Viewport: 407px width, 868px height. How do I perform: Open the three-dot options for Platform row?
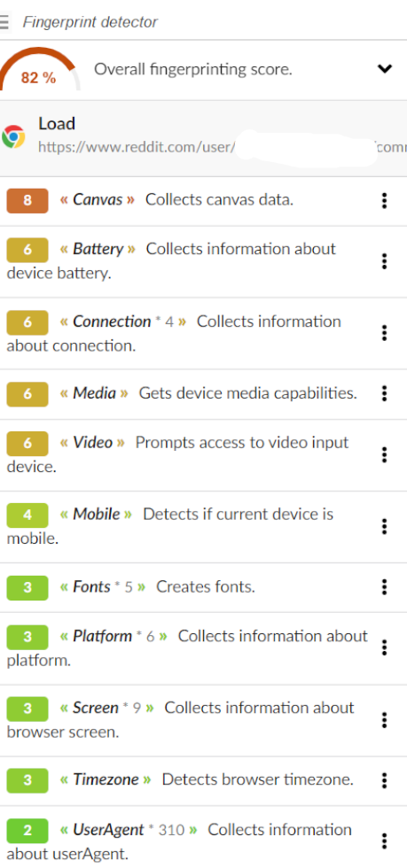pyautogui.click(x=384, y=647)
